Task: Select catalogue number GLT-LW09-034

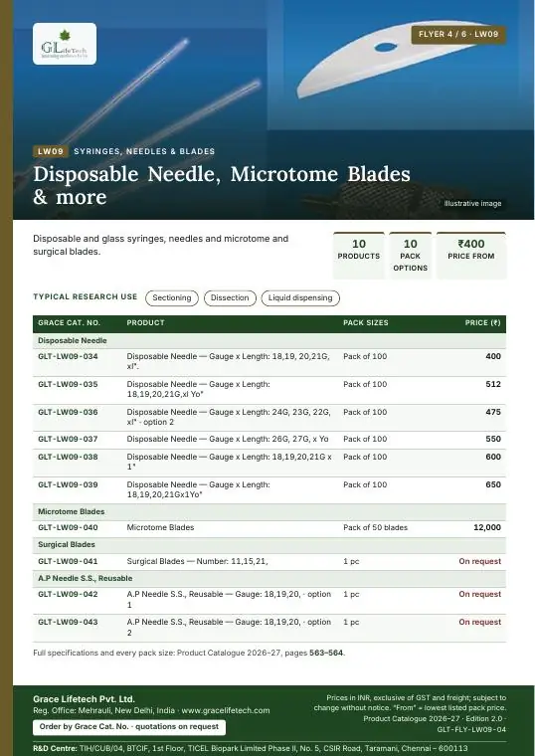Action: coord(68,357)
